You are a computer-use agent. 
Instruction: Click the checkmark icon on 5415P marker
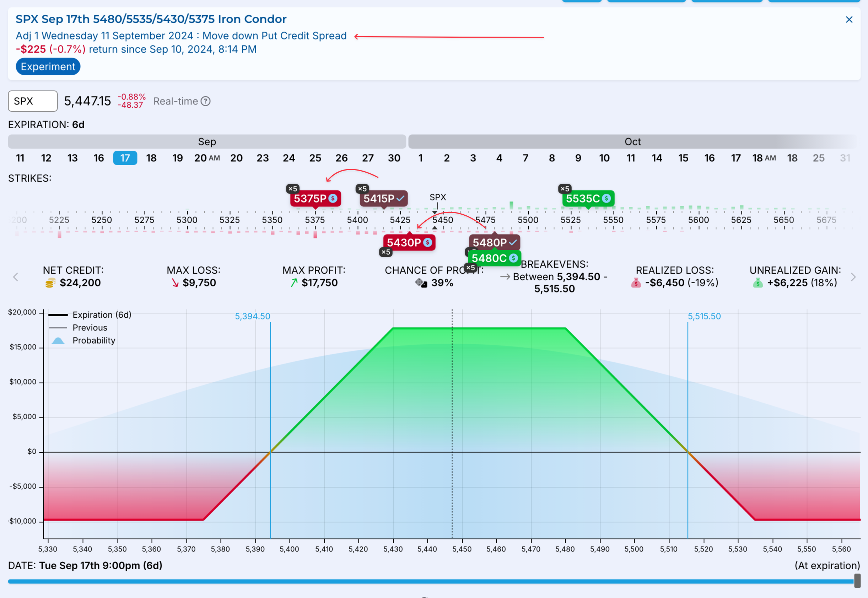400,199
